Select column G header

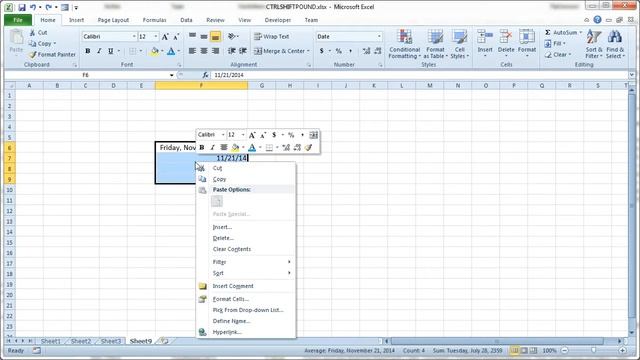point(262,85)
